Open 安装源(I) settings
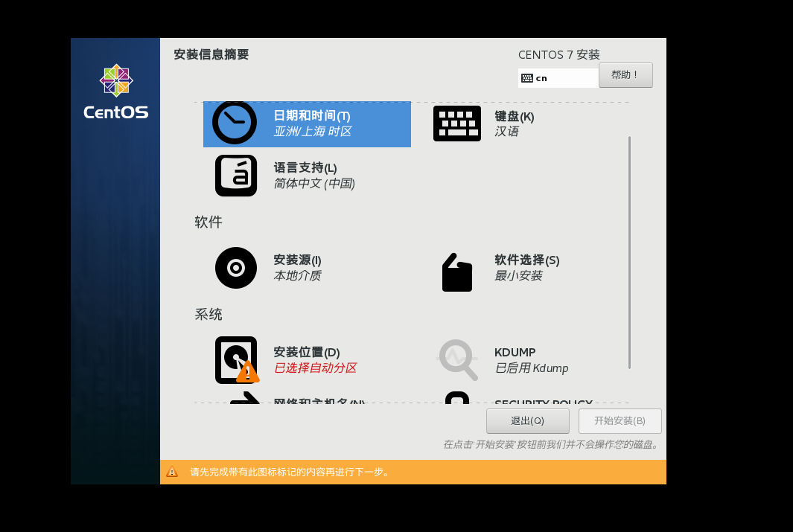This screenshot has height=532, width=793. 297,260
